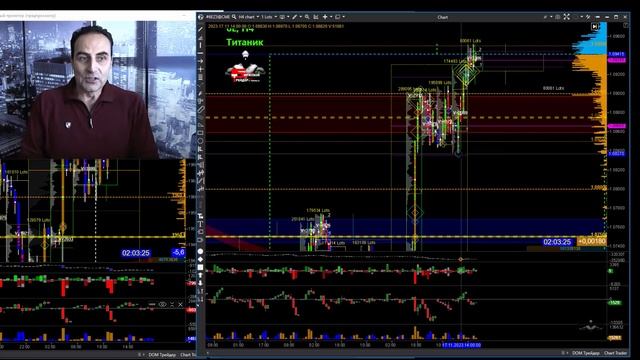
Task: Click the Титаник green chart label
Action: 245,42
